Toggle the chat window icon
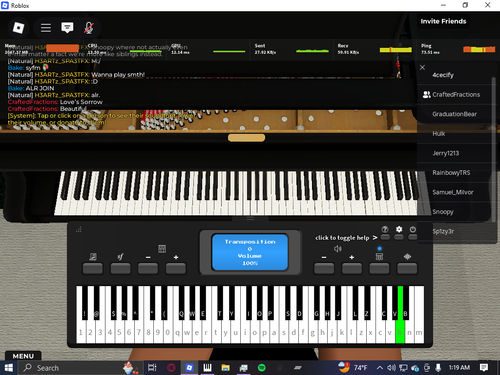The width and height of the screenshot is (500, 375). (67, 28)
